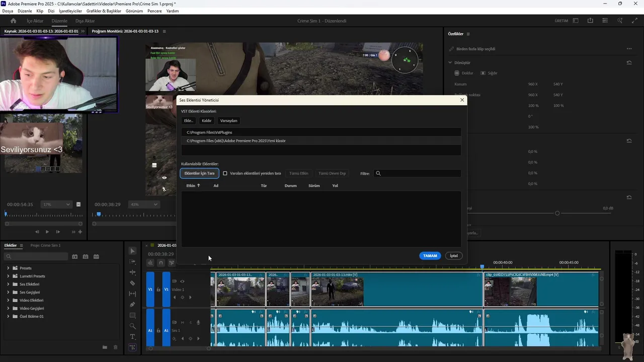Click the full screen expand icon
The height and width of the screenshot is (362, 644).
(634, 21)
